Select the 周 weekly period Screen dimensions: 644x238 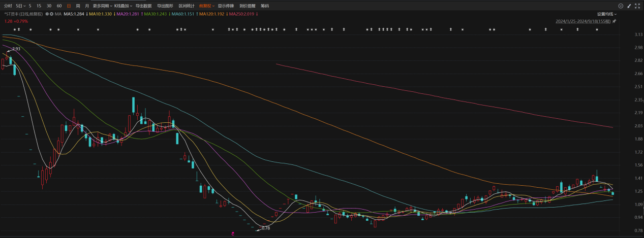78,6
